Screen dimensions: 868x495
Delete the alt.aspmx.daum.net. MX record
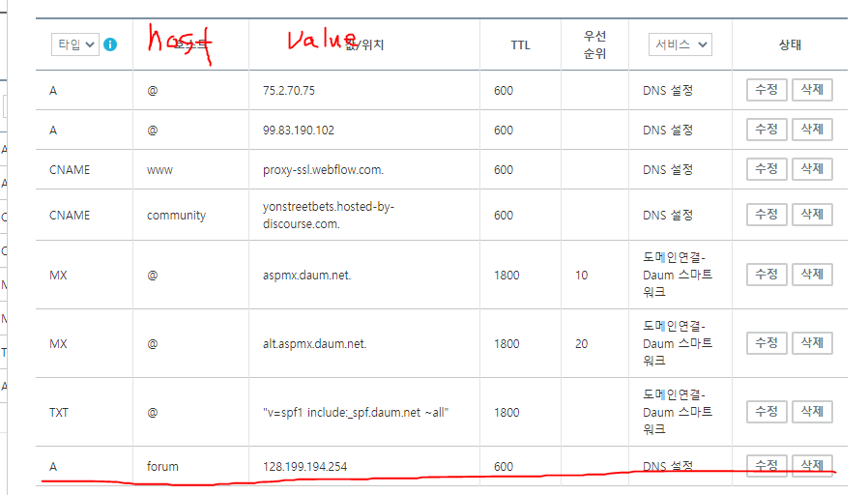point(812,343)
